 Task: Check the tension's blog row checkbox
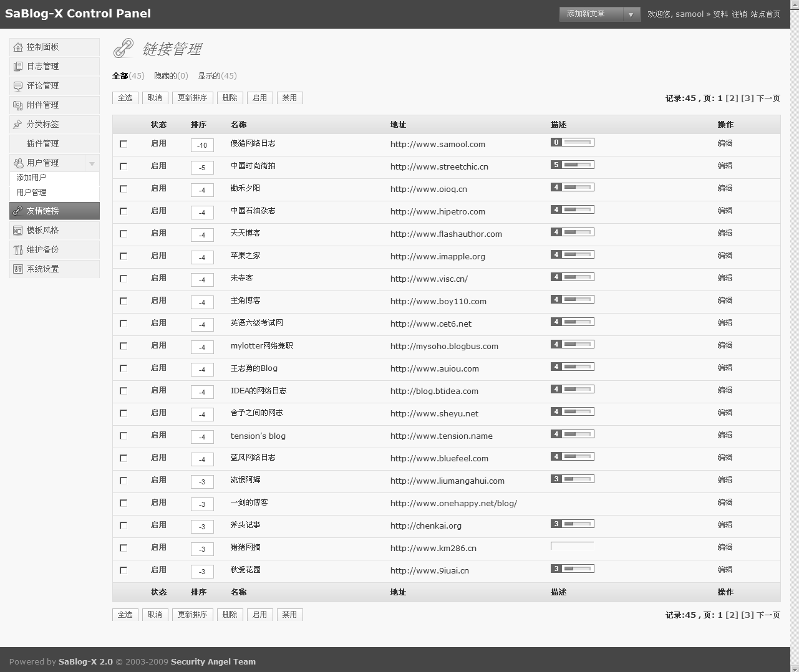[x=123, y=436]
